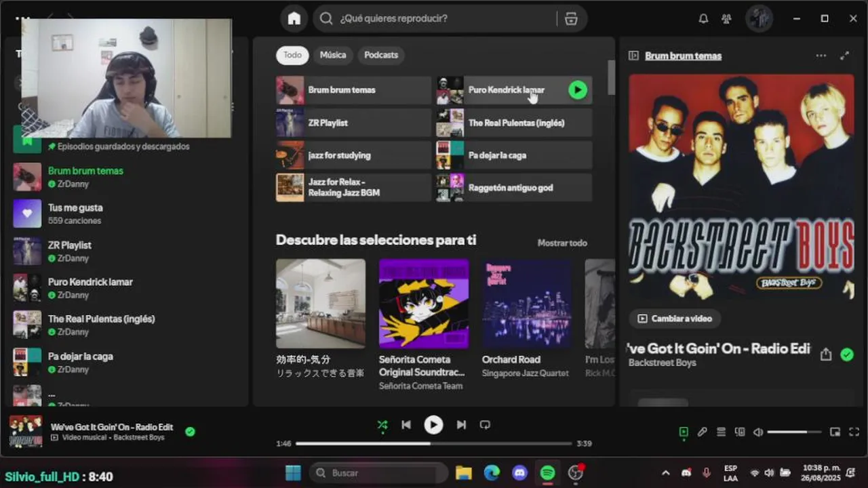This screenshot has height=488, width=868.
Task: Open Brum brum temas panel title link
Action: pyautogui.click(x=683, y=56)
